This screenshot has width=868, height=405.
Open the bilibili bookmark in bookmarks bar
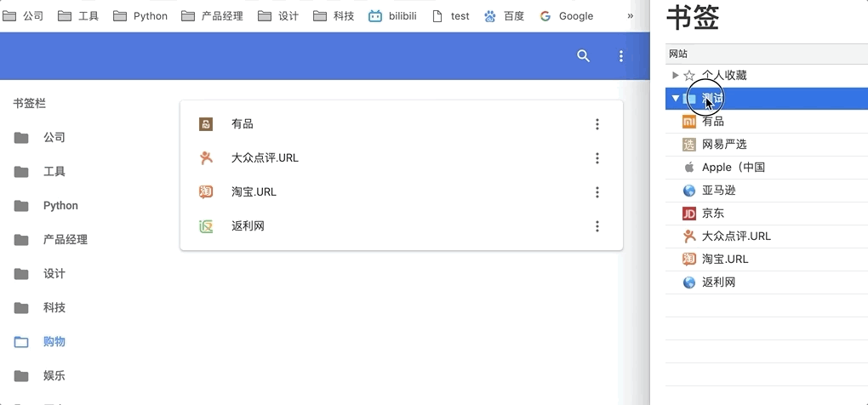tap(392, 16)
